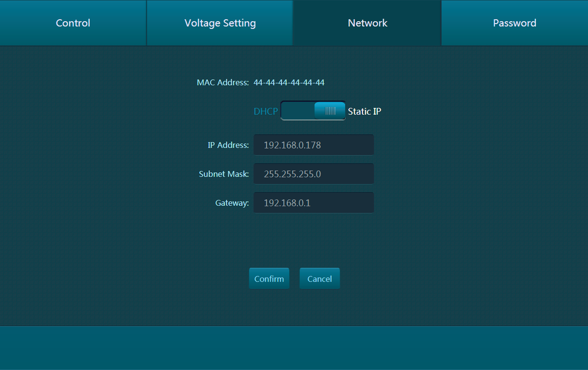
Task: Click the MAC address value 44-44-44-44-44-44
Action: (289, 82)
